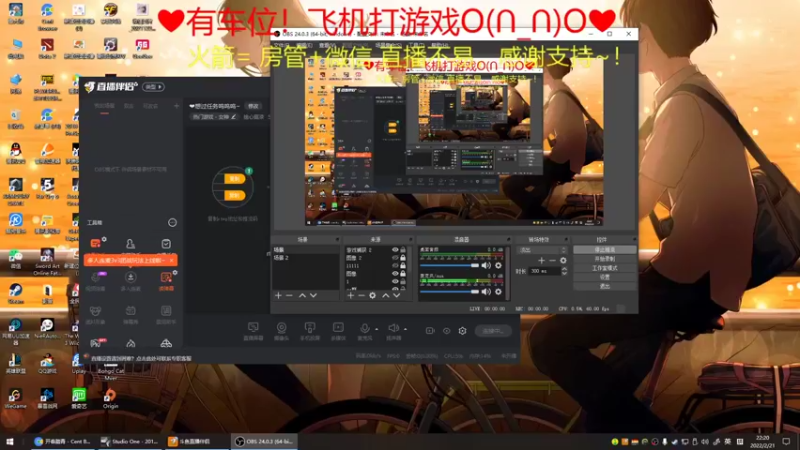Expand microphone device arrow in 直播伴侣

377,330
